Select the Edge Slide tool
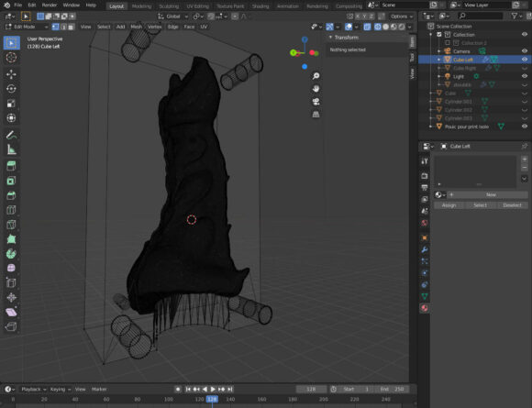Viewport: 532px width, 408px height. pyautogui.click(x=12, y=283)
